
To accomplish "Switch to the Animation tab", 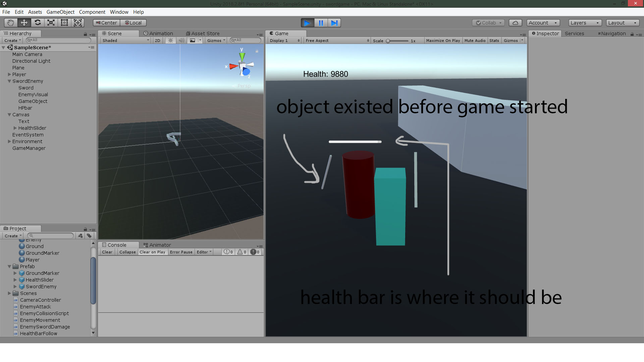I will 158,34.
